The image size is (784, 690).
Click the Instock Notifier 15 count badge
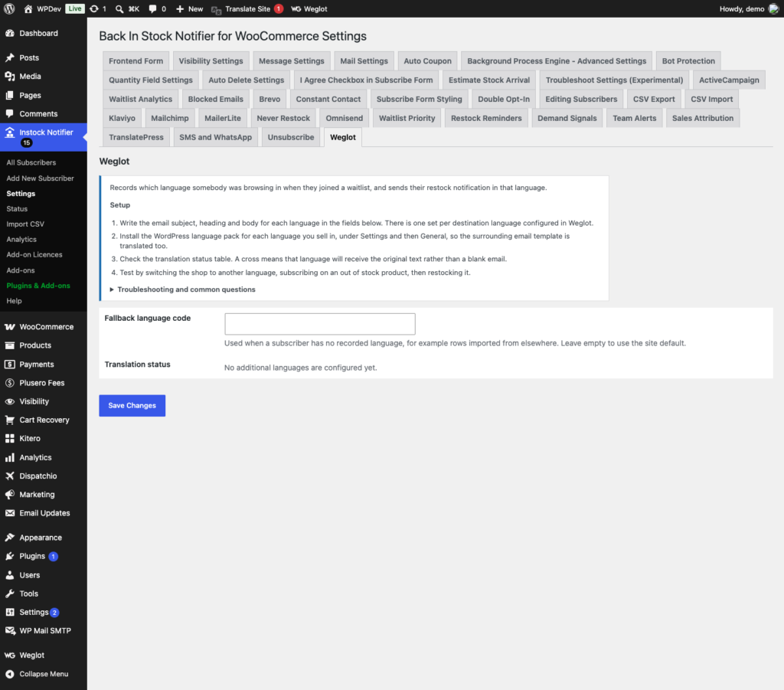point(27,143)
